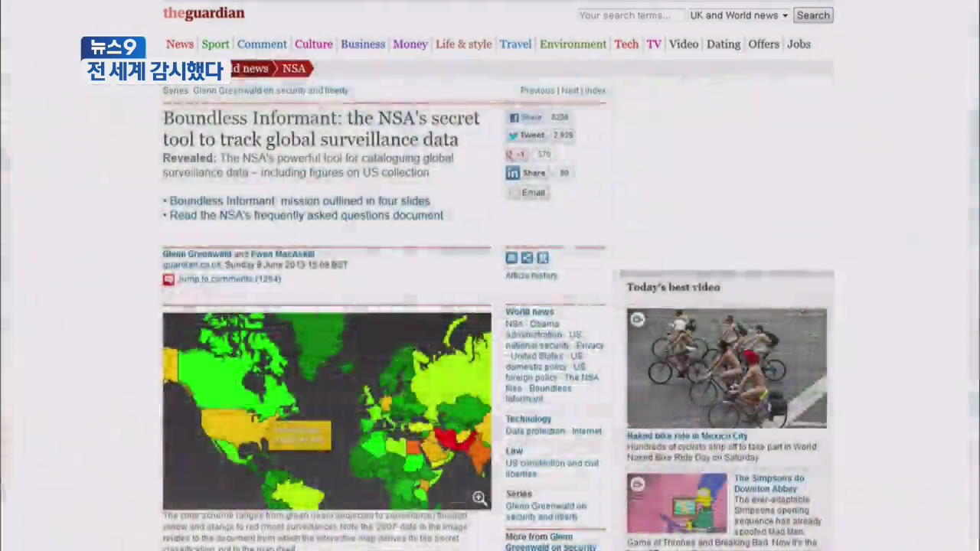Zoom the map with magnifier icon
The width and height of the screenshot is (980, 551).
pos(479,498)
